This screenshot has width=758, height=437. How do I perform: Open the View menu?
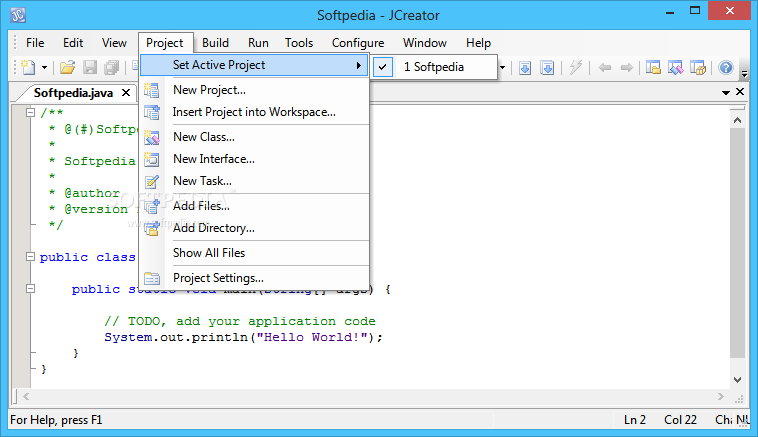point(114,43)
